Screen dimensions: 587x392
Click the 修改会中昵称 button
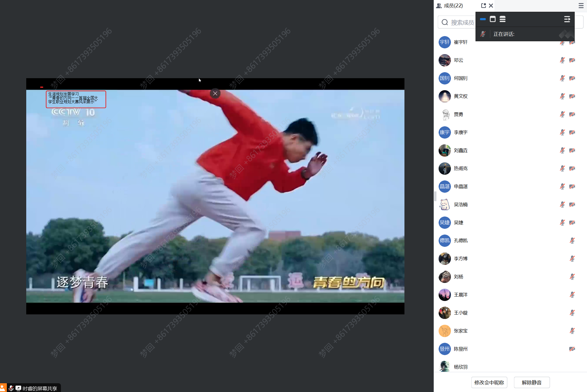[x=489, y=382]
